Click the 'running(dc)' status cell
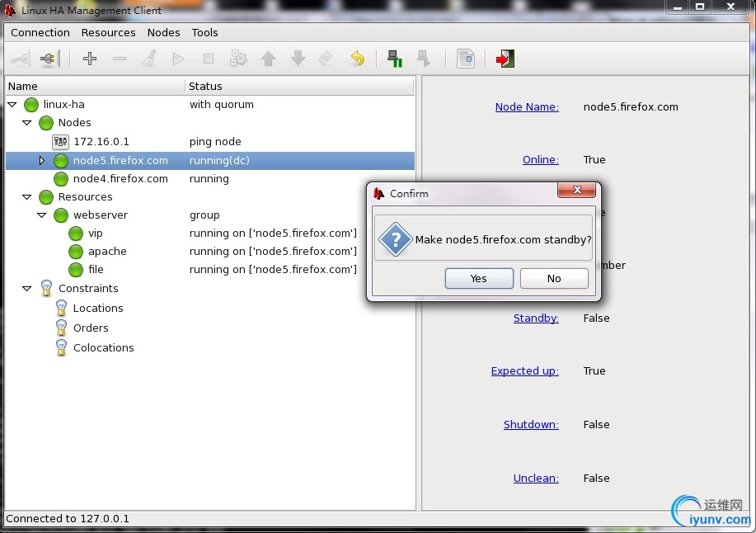 pyautogui.click(x=219, y=161)
